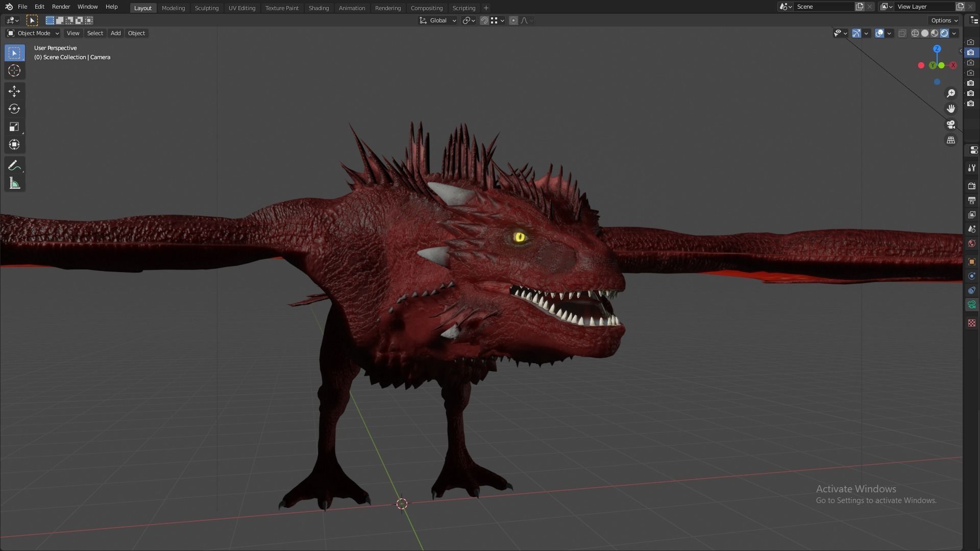Toggle viewport overlays display

(879, 33)
